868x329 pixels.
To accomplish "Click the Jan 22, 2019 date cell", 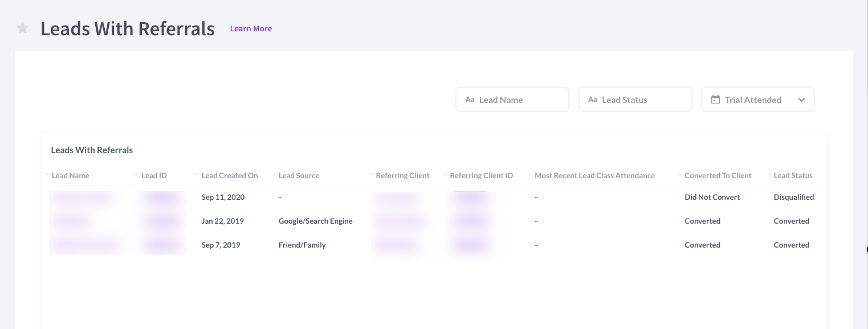I will (222, 221).
